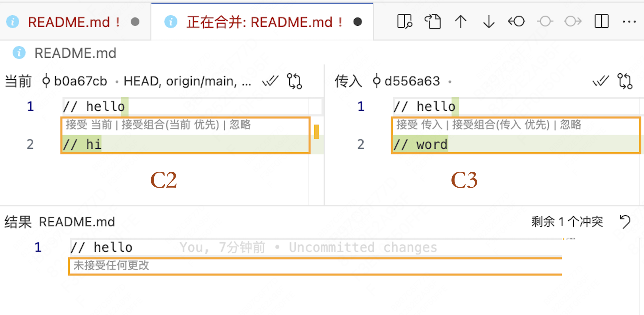Viewport: 644px width, 315px height.
Task: Close the unsaved README.md tab via its dot
Action: (135, 22)
